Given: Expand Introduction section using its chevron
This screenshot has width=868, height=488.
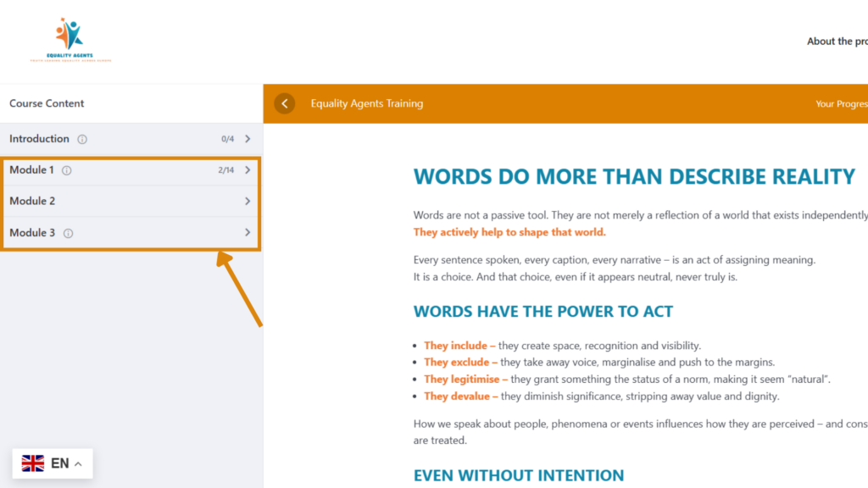Looking at the screenshot, I should [x=248, y=139].
